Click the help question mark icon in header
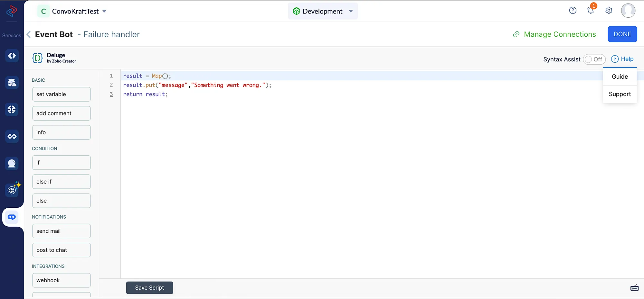The height and width of the screenshot is (299, 644). tap(573, 11)
